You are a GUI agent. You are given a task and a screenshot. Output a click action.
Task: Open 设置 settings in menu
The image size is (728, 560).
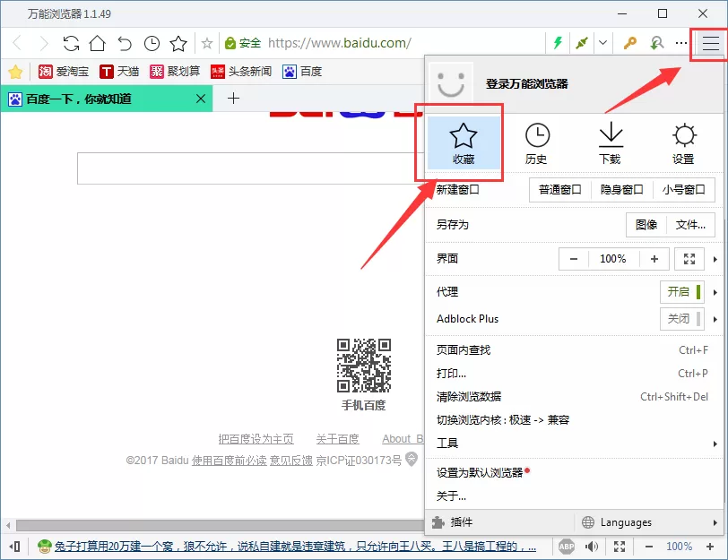click(x=683, y=143)
